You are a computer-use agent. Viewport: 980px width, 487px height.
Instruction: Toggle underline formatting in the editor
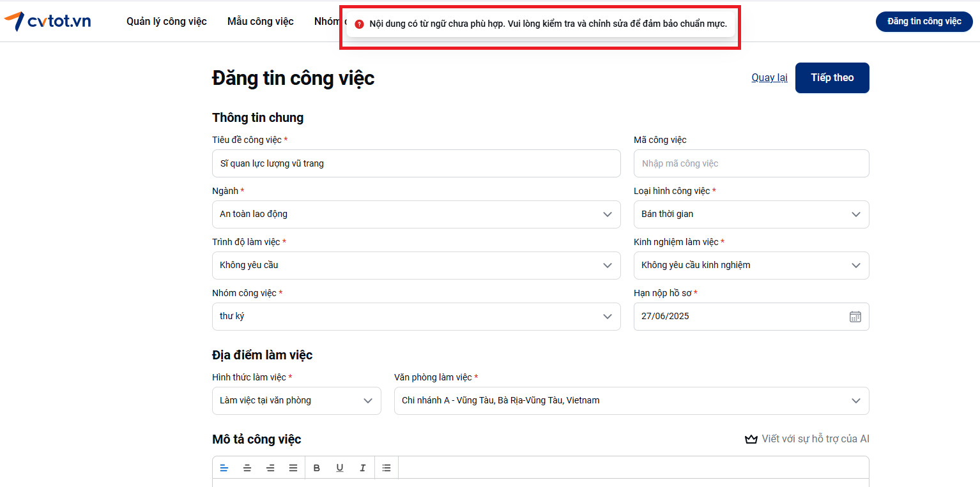[x=340, y=468]
